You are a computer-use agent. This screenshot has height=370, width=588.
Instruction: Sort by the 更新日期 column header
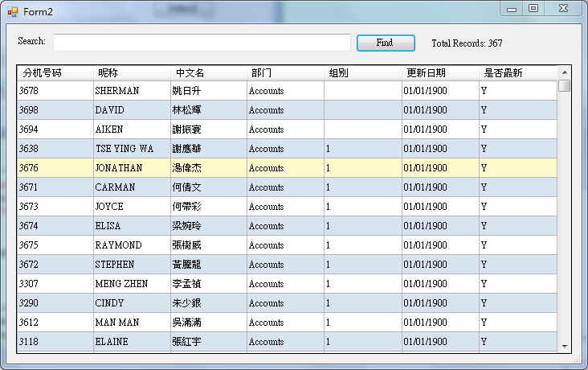440,73
